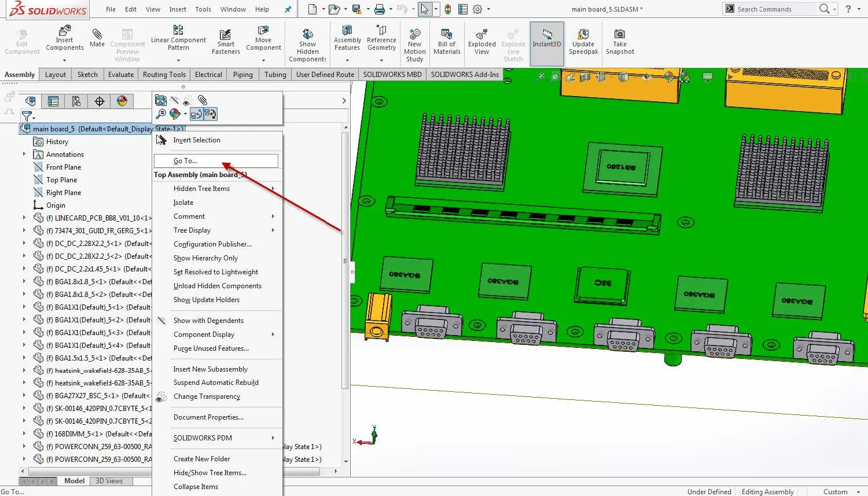Select the Mate tool
Viewport: 868px width, 496px height.
(x=97, y=38)
